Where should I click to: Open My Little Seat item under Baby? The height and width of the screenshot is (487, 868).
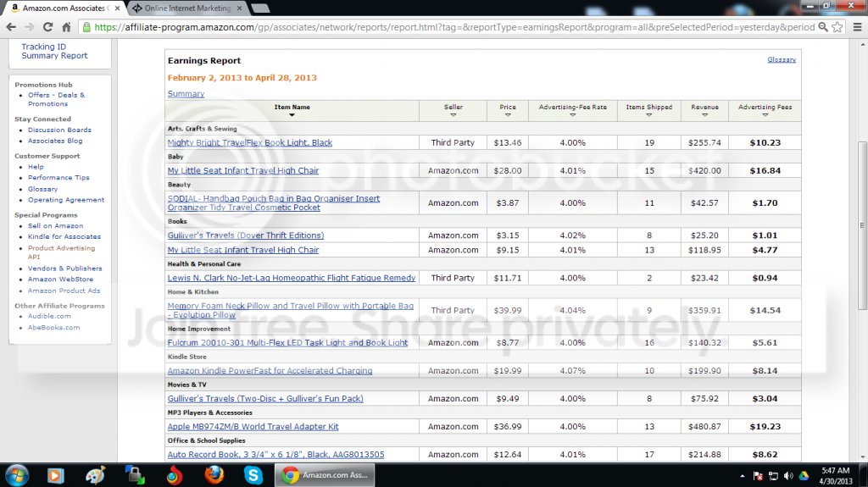tap(243, 170)
